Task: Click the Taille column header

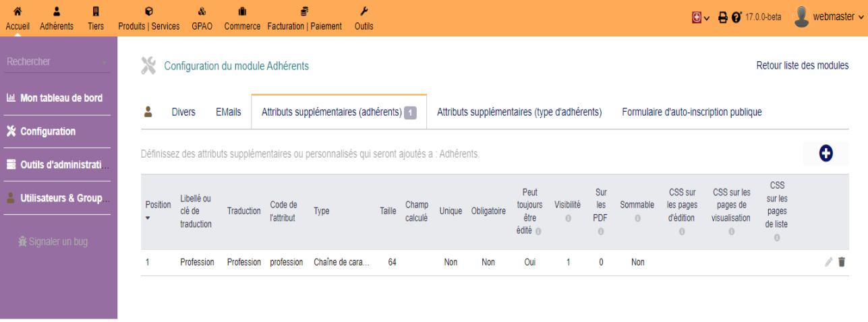Action: pyautogui.click(x=388, y=211)
